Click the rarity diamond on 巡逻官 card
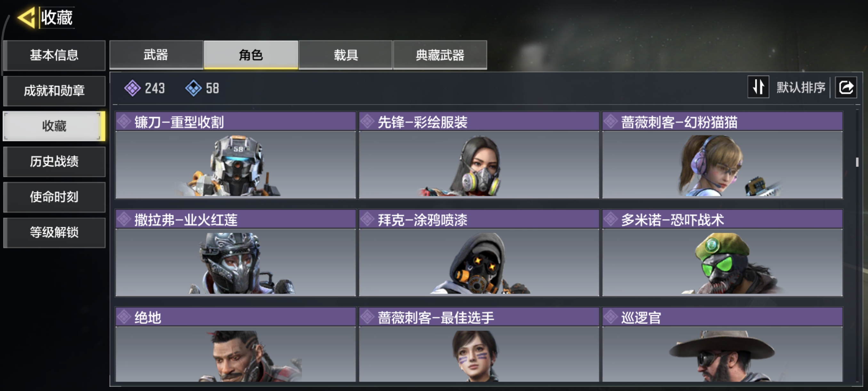This screenshot has height=391, width=868. tap(611, 317)
